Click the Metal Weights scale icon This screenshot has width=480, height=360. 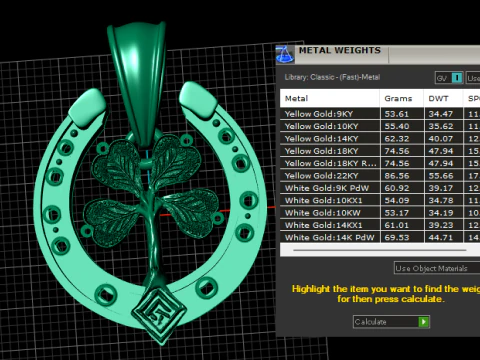pos(284,55)
